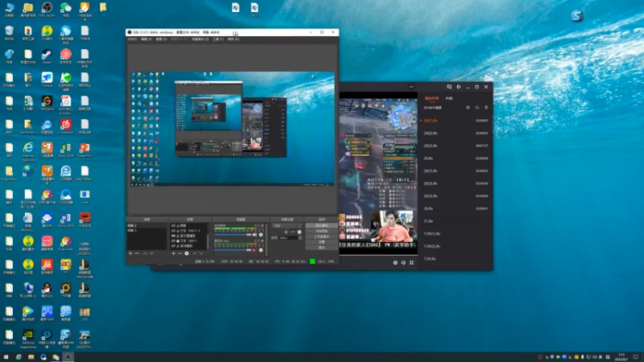Click OBS preview canvas
The width and height of the screenshot is (644, 362).
233,129
